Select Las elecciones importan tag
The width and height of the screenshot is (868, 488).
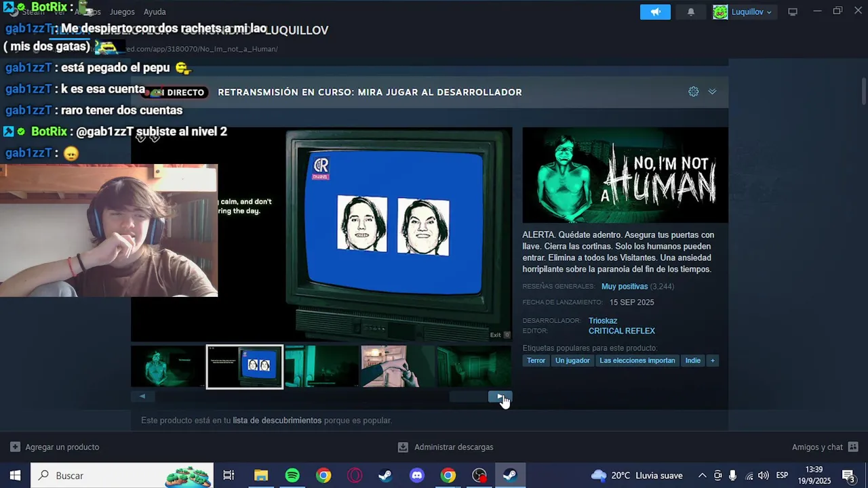pos(637,361)
